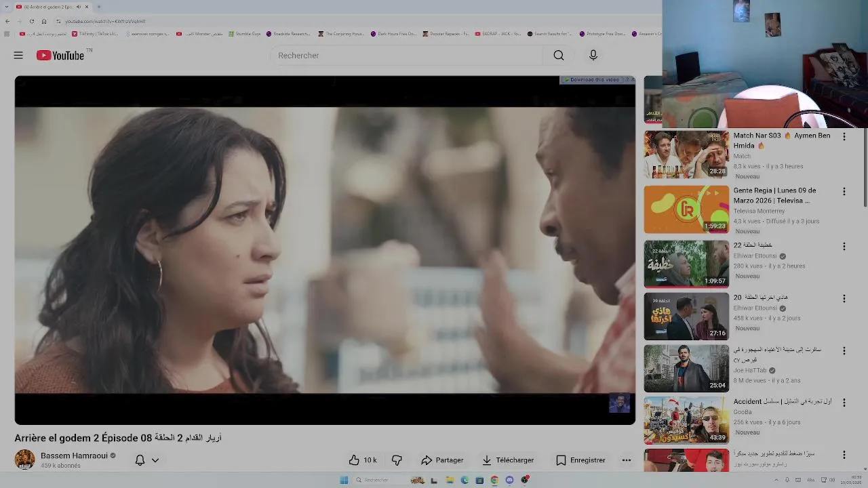Open the Match Nar S03 video thumbnail
Screen dimensions: 868x488
[x=686, y=155]
